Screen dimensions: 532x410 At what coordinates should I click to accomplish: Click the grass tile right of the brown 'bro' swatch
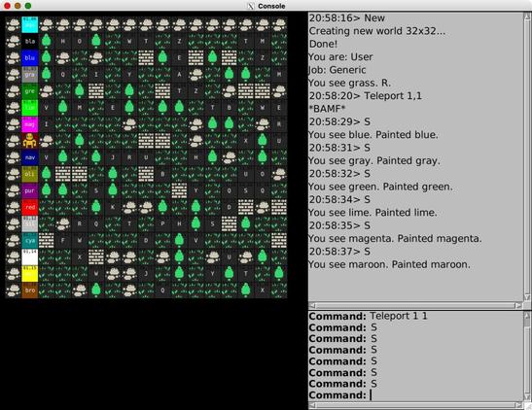click(x=47, y=290)
